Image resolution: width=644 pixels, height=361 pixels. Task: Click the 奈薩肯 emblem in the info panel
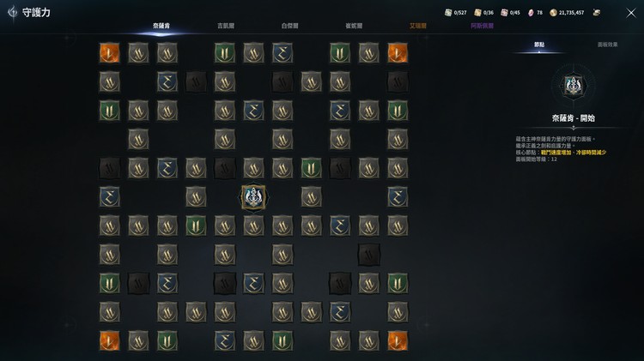[x=573, y=86]
